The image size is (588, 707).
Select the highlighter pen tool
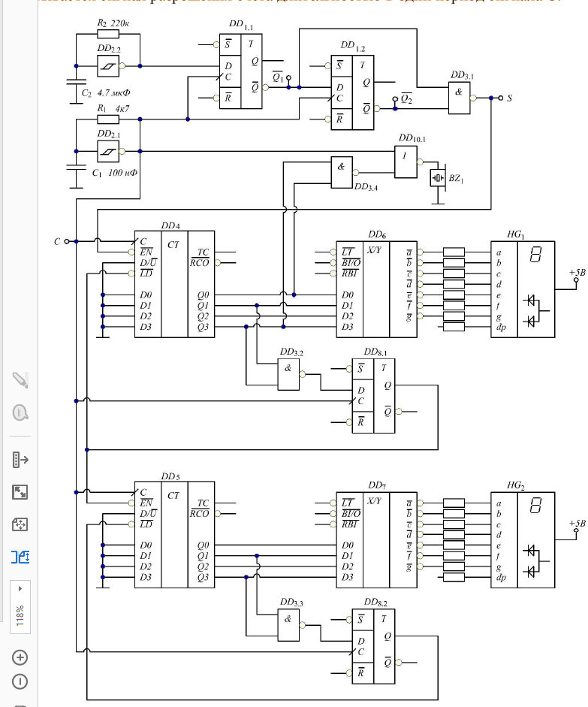[x=20, y=380]
